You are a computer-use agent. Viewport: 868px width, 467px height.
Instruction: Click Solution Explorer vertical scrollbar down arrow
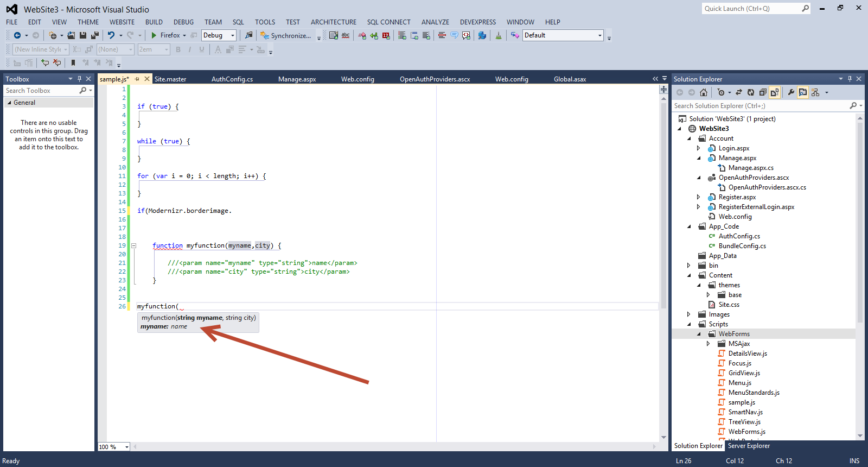860,436
